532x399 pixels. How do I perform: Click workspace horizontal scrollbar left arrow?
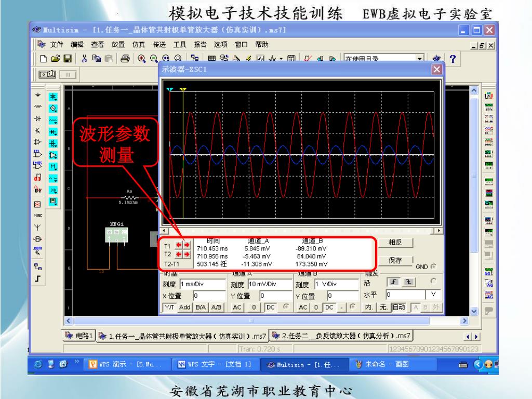click(x=69, y=321)
